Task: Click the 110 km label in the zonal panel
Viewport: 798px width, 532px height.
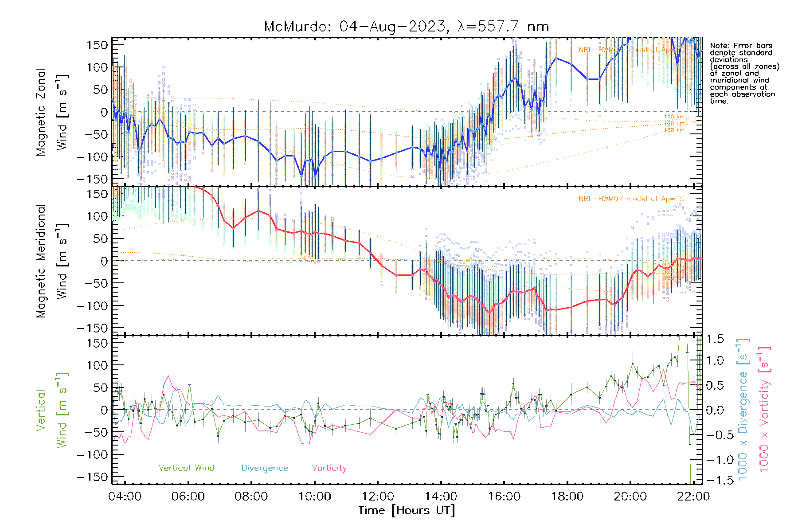Action: pyautogui.click(x=674, y=117)
